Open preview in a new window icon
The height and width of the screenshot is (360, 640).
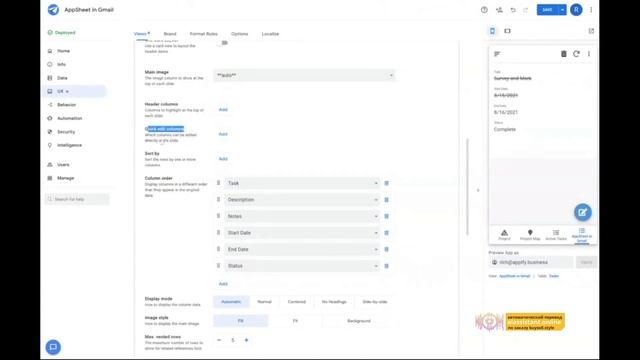coord(591,31)
